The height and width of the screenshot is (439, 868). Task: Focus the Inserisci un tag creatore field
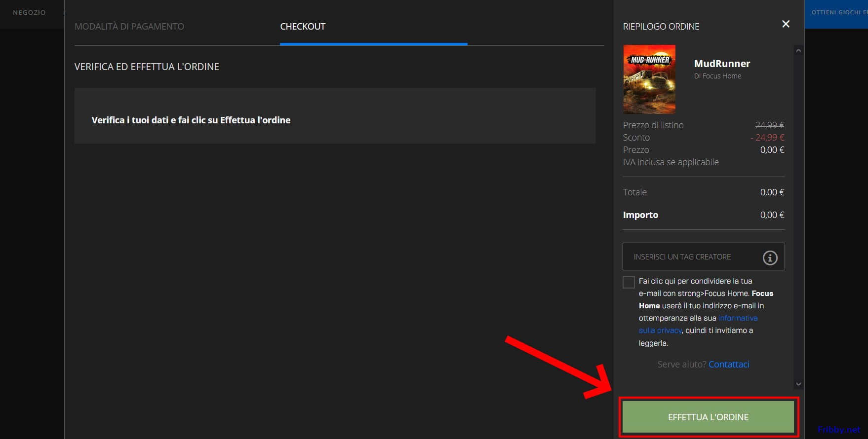tap(691, 257)
